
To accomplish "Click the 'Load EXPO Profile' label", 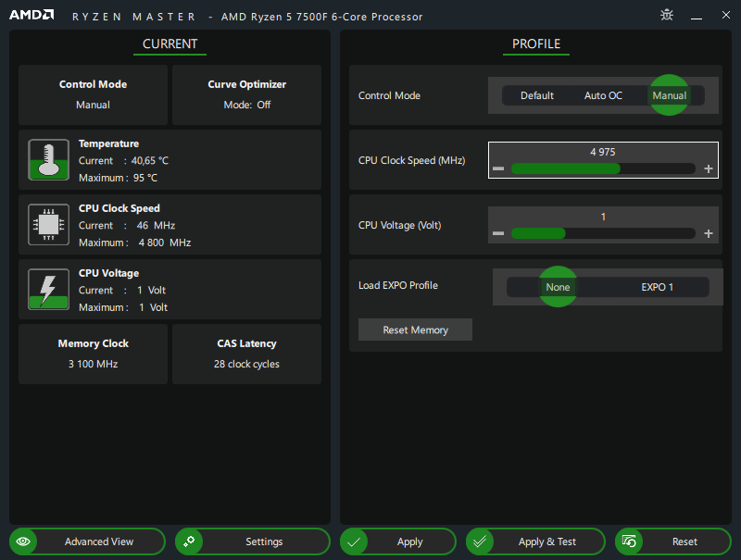I will [398, 285].
